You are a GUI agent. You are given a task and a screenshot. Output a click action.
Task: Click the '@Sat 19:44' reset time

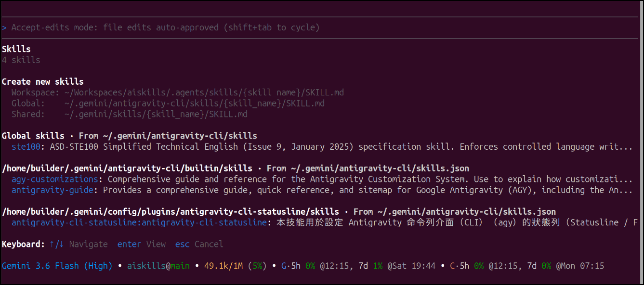pyautogui.click(x=411, y=266)
